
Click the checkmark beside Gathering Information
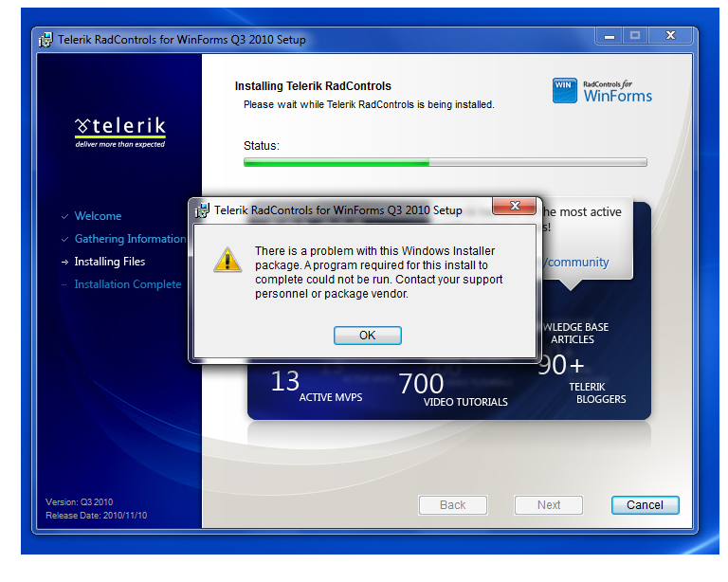pyautogui.click(x=64, y=239)
